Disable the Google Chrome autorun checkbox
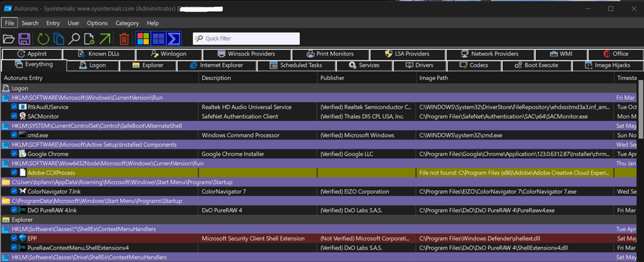The width and height of the screenshot is (644, 262). 14,154
